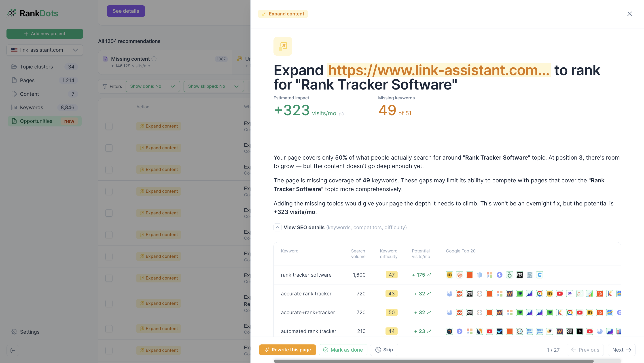The width and height of the screenshot is (644, 363).
Task: Open Topic clusters in sidebar
Action: (44, 67)
